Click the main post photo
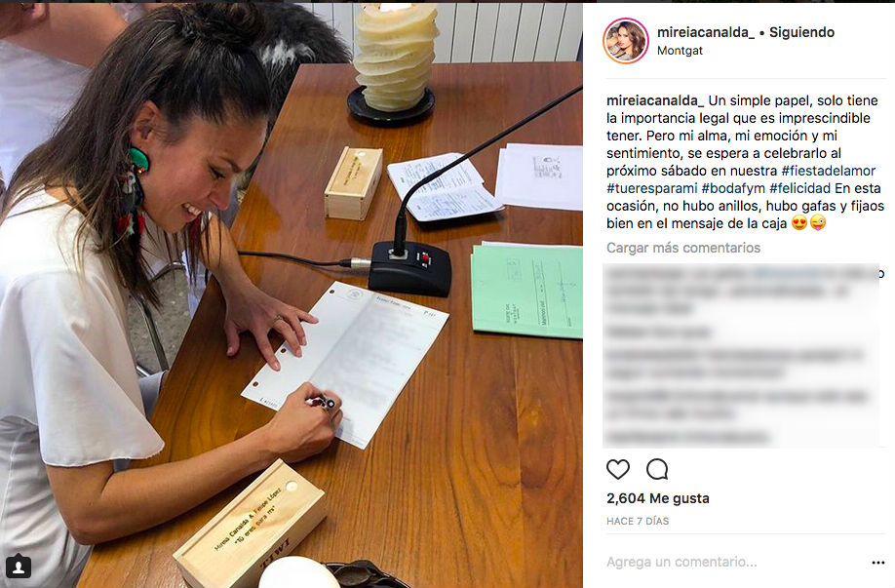The height and width of the screenshot is (588, 895). pos(292,295)
